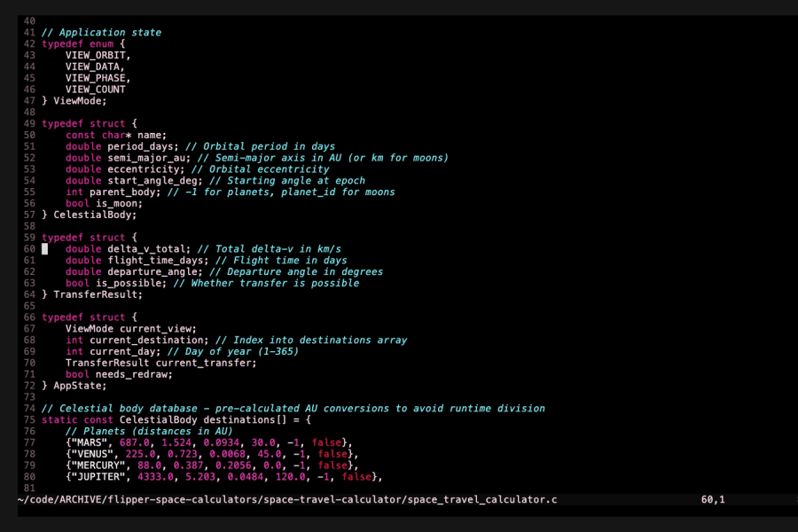Click the '} AppState;' closing line
Screen dimensions: 798x532
[x=74, y=386]
